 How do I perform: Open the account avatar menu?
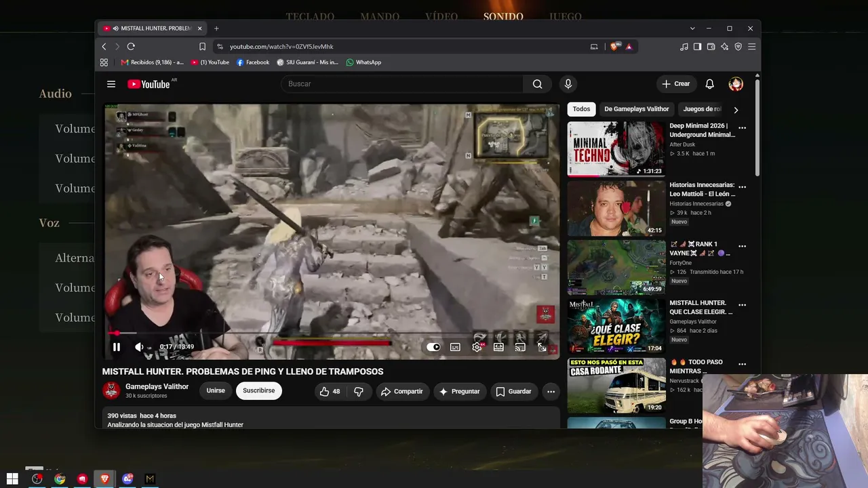(736, 84)
